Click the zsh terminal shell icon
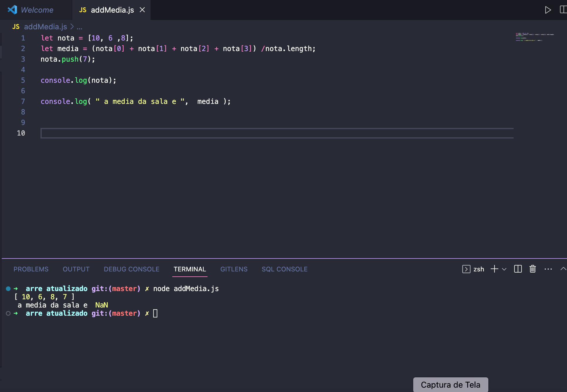The height and width of the screenshot is (392, 567). (x=466, y=269)
